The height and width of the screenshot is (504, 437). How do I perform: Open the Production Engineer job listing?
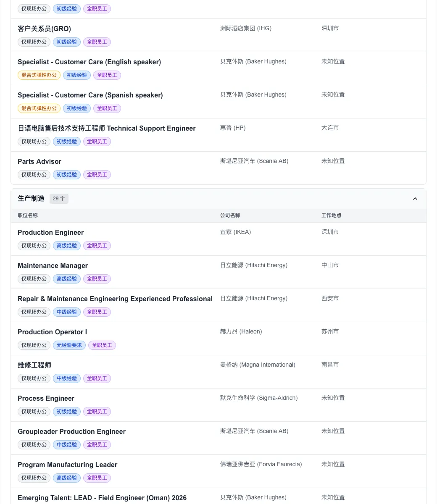pos(51,233)
